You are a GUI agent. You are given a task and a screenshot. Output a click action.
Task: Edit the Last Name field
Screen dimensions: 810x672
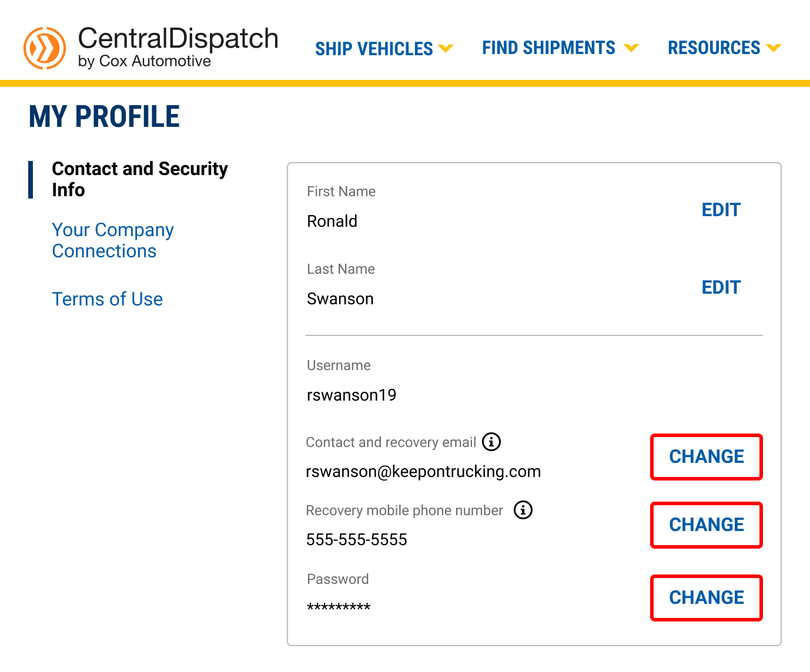point(721,287)
